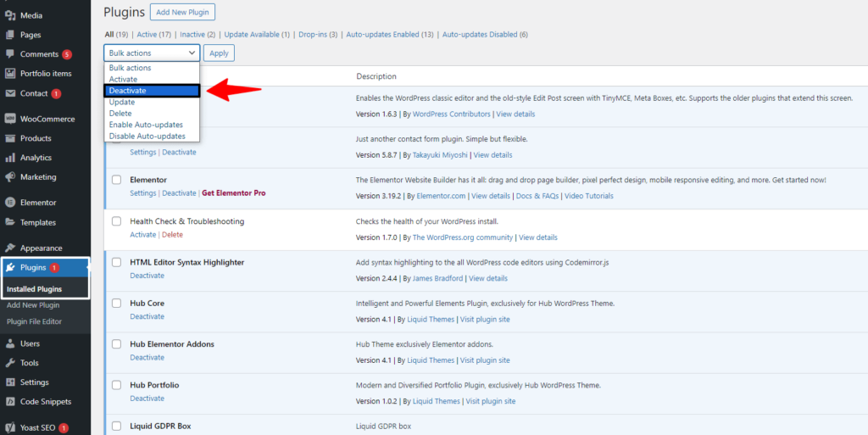Click the WooCommerce icon in sidebar
868x435 pixels.
10,119
